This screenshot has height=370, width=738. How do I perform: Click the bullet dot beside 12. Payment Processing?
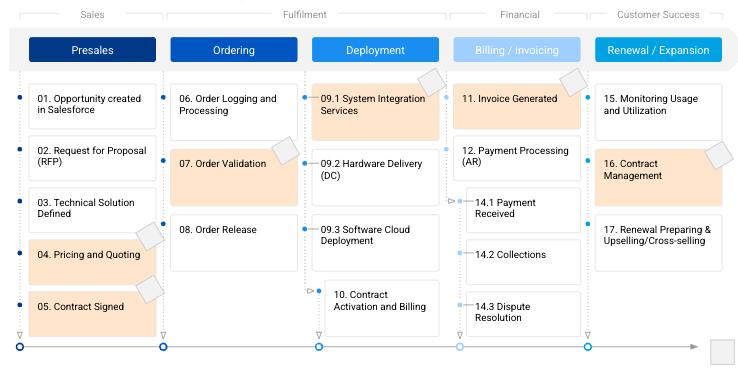point(446,149)
